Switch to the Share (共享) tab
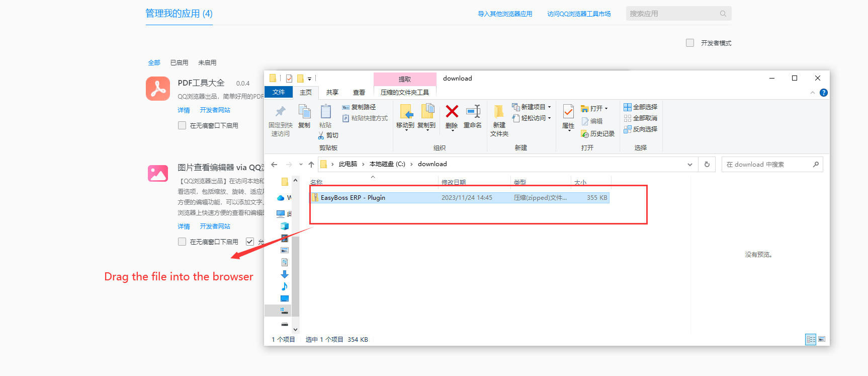868x376 pixels. pyautogui.click(x=332, y=93)
